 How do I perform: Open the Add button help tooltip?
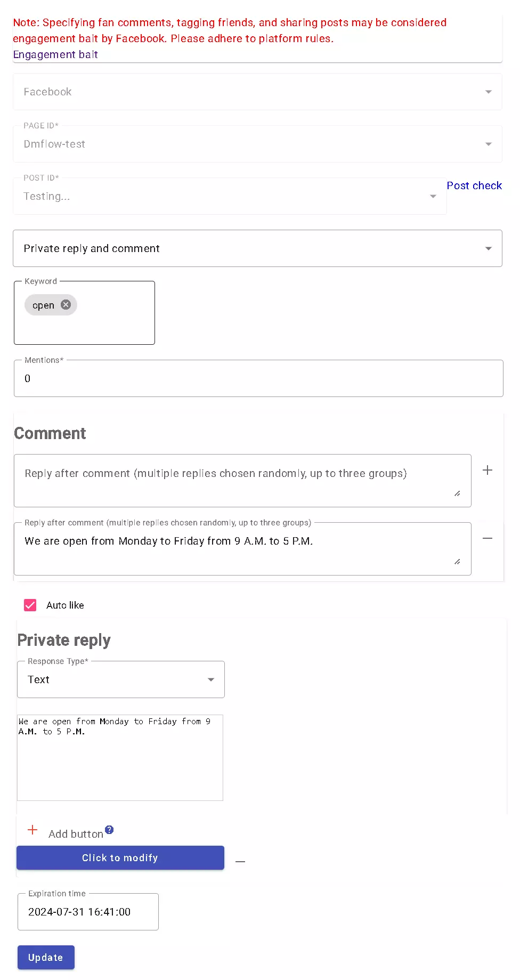(x=109, y=829)
